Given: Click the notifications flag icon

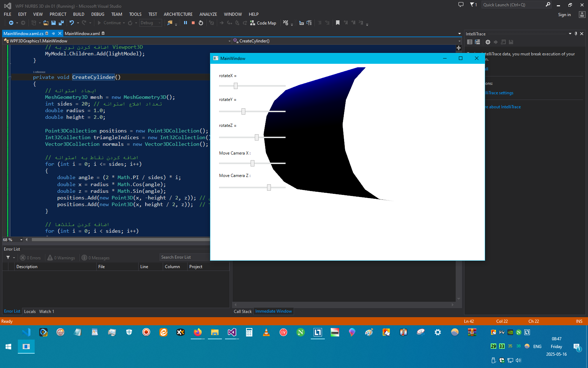Looking at the screenshot, I should (x=473, y=5).
